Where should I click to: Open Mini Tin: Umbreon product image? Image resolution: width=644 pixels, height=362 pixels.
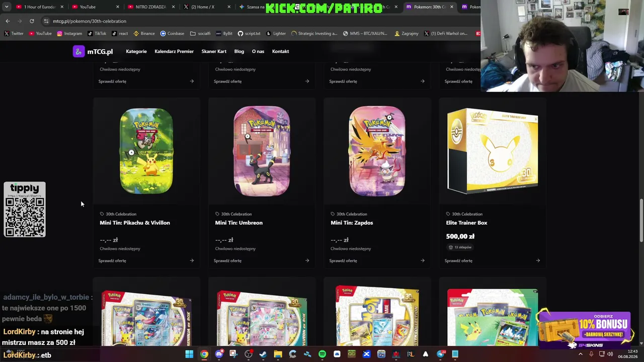262,151
